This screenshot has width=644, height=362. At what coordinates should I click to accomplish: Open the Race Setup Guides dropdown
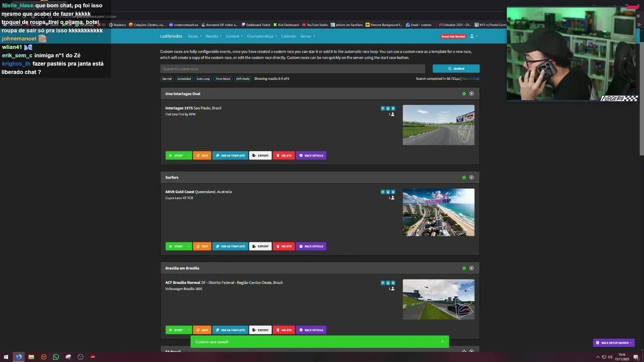pyautogui.click(x=614, y=343)
